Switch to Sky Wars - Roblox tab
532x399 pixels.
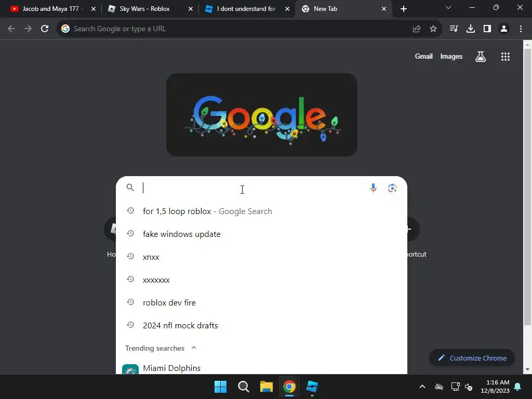149,9
